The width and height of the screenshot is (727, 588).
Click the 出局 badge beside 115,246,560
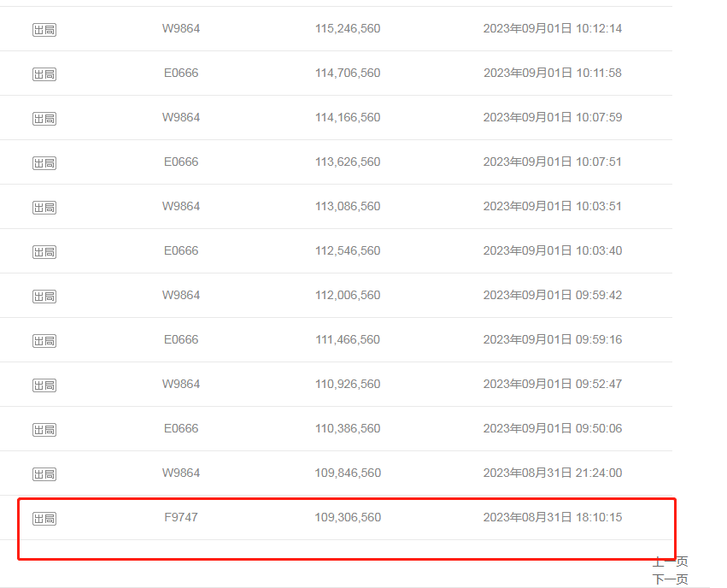pos(44,30)
